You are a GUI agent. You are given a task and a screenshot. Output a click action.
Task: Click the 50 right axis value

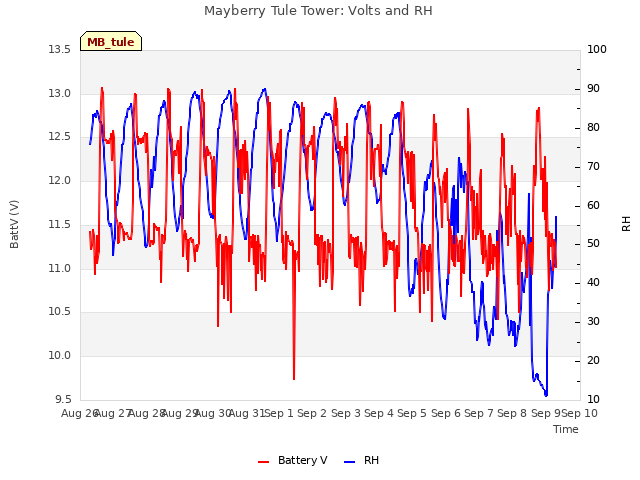pos(593,244)
